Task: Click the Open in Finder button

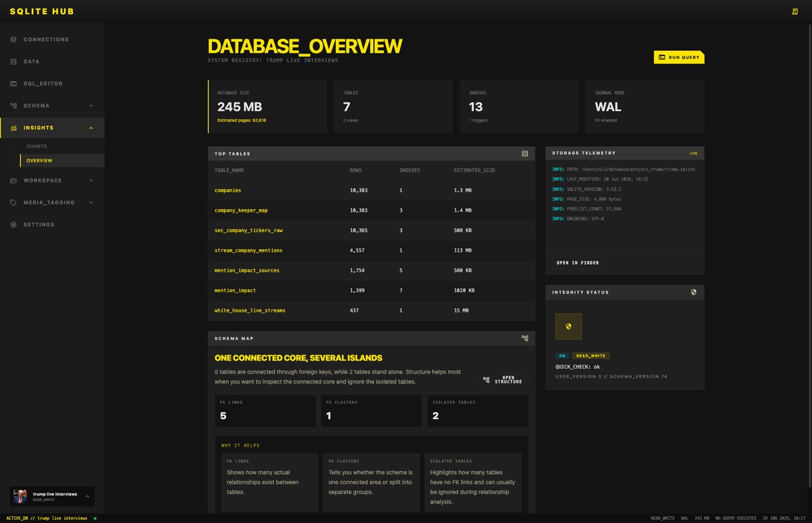Action: point(577,263)
